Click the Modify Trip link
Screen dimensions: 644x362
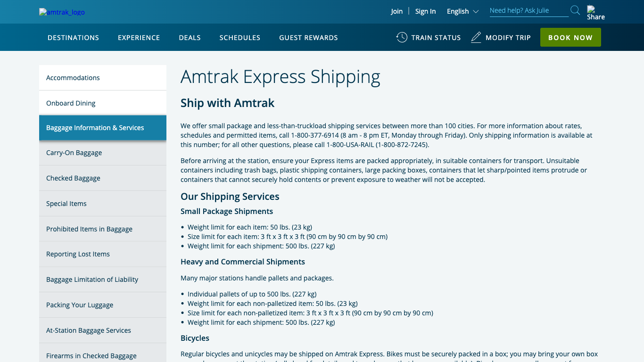508,38
